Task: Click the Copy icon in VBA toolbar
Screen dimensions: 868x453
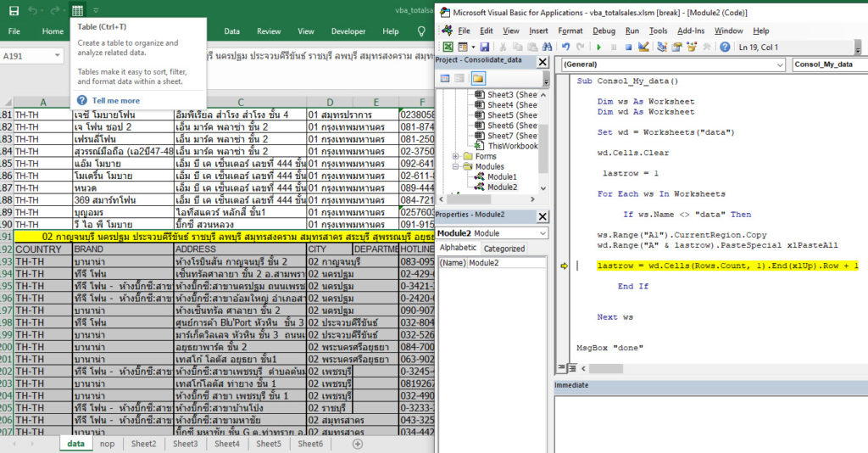Action: 518,47
